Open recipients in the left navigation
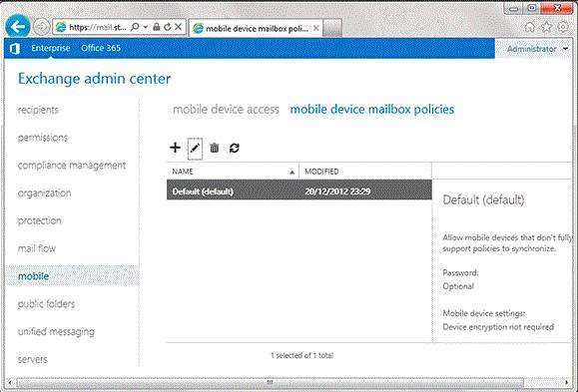 38,110
